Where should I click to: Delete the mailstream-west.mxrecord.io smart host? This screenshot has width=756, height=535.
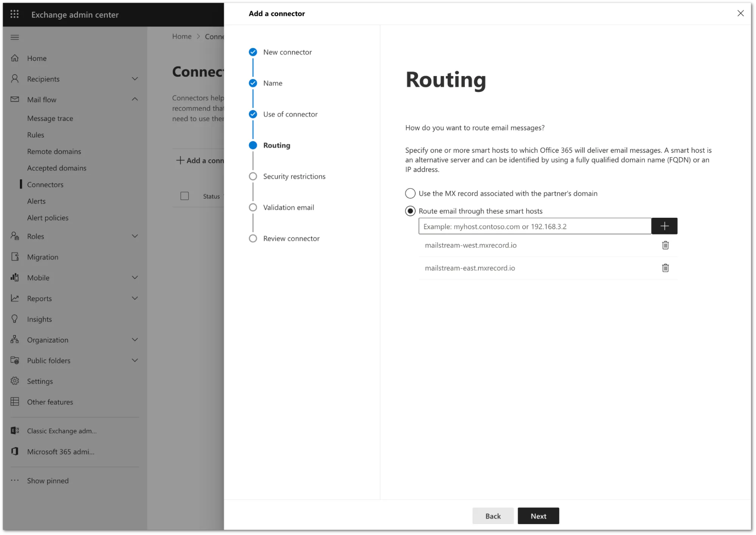[665, 245]
